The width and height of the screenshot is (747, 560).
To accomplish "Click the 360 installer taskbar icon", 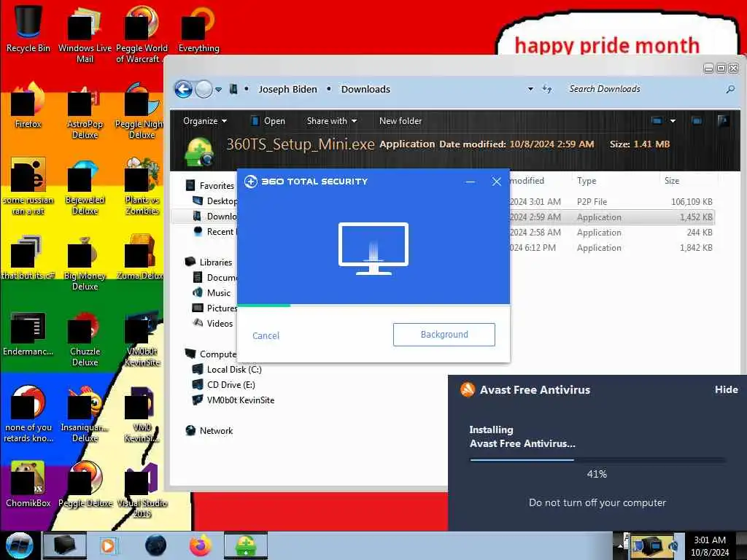I will (246, 545).
